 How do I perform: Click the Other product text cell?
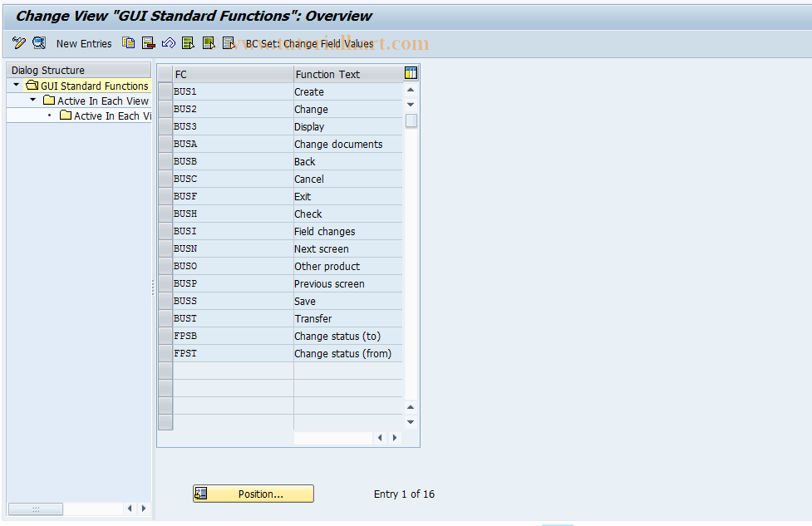click(x=348, y=266)
